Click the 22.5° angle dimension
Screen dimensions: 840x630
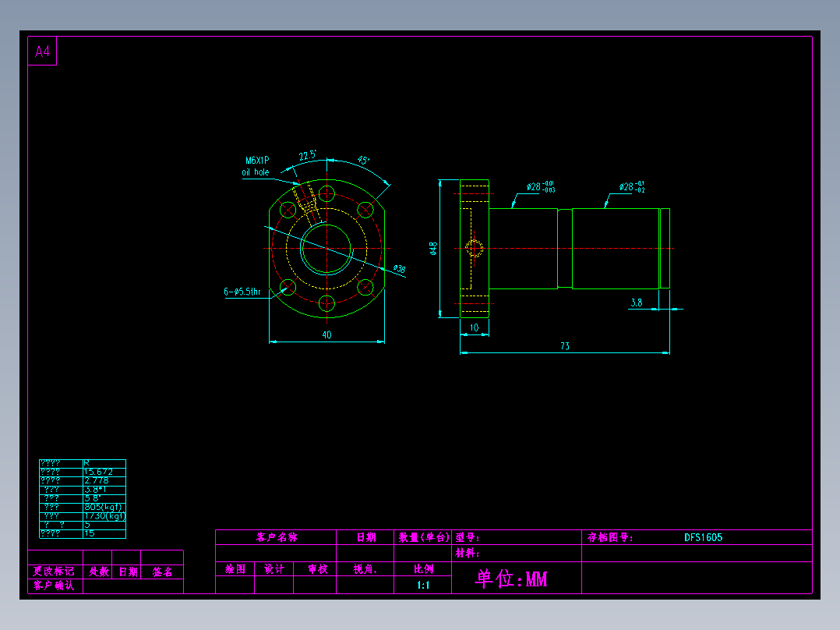coord(308,155)
